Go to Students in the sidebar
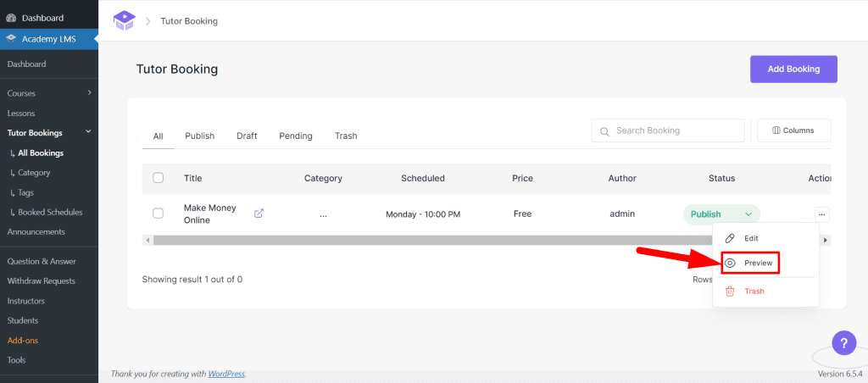This screenshot has width=868, height=383. (x=23, y=320)
